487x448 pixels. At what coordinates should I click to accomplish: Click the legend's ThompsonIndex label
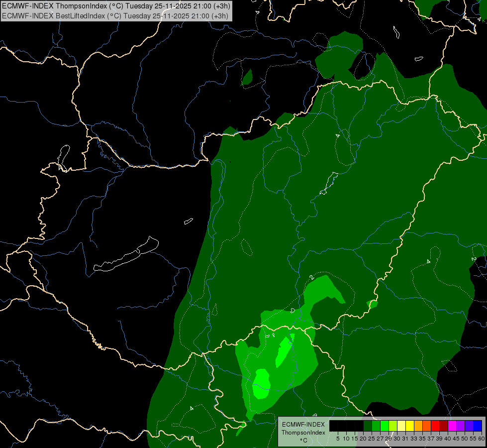303,433
